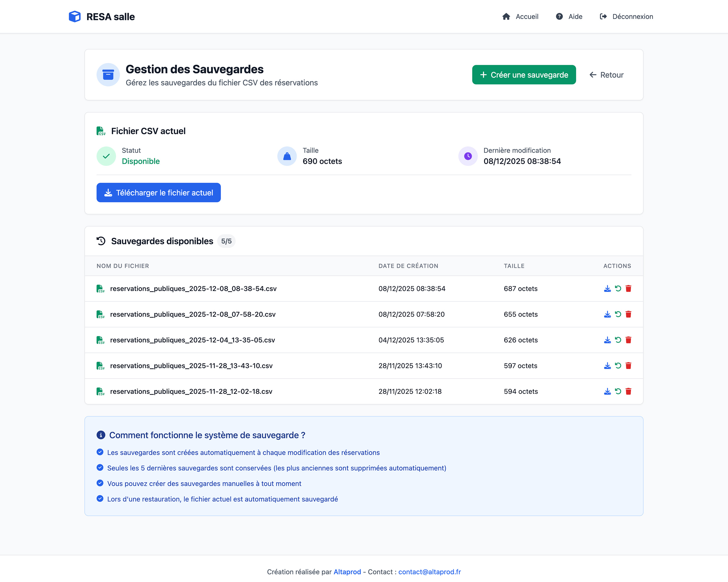The image size is (728, 582).
Task: Delete the 08-38-54 backup
Action: pyautogui.click(x=628, y=288)
